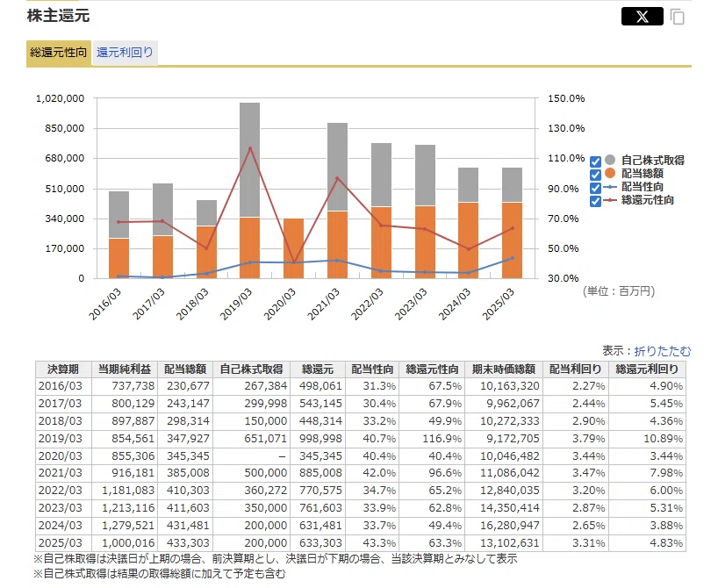Image resolution: width=718 pixels, height=588 pixels.
Task: Click the red 総還元性向 legend line marker
Action: [610, 200]
